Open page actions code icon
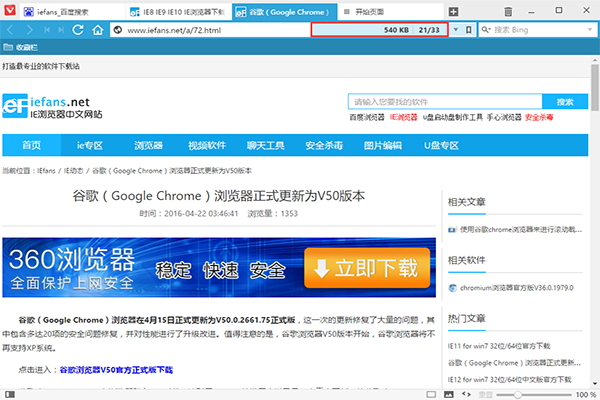Image resolution: width=600 pixels, height=400 pixels. tap(466, 394)
